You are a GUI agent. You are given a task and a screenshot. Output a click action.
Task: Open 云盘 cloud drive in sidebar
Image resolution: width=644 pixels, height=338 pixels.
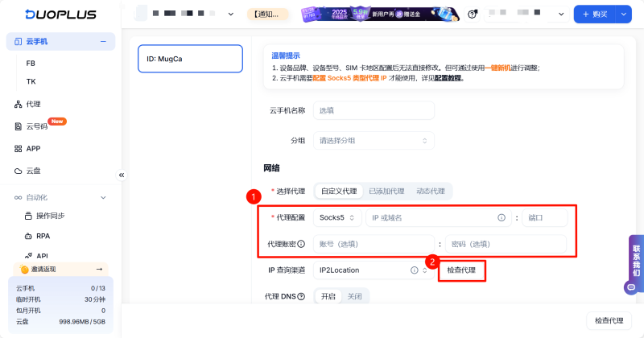[x=33, y=171]
